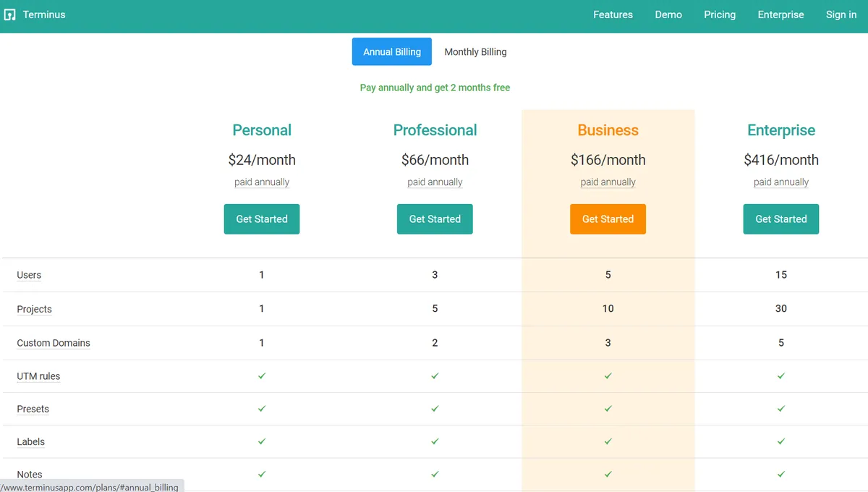Click the Projects feature label

coord(34,309)
